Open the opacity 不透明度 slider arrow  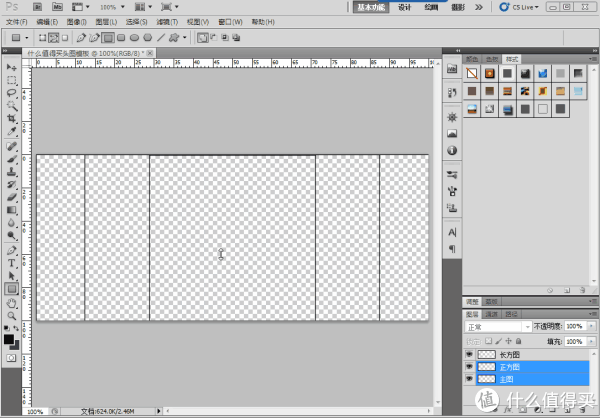[592, 326]
